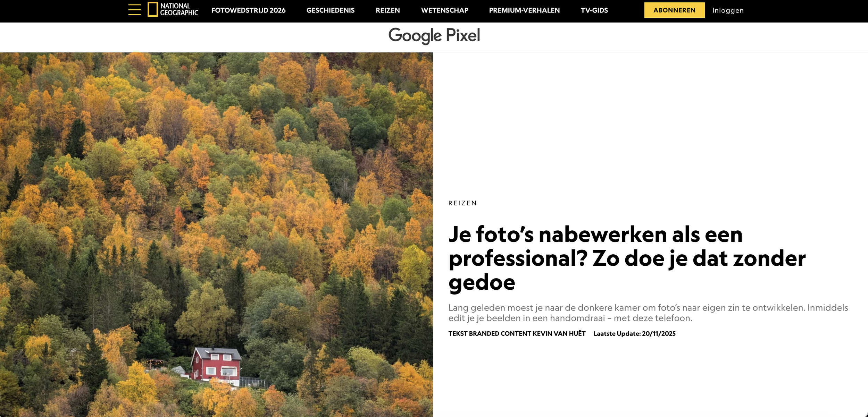Image resolution: width=868 pixels, height=417 pixels.
Task: Click the autumn forest hero image
Action: coord(216,235)
